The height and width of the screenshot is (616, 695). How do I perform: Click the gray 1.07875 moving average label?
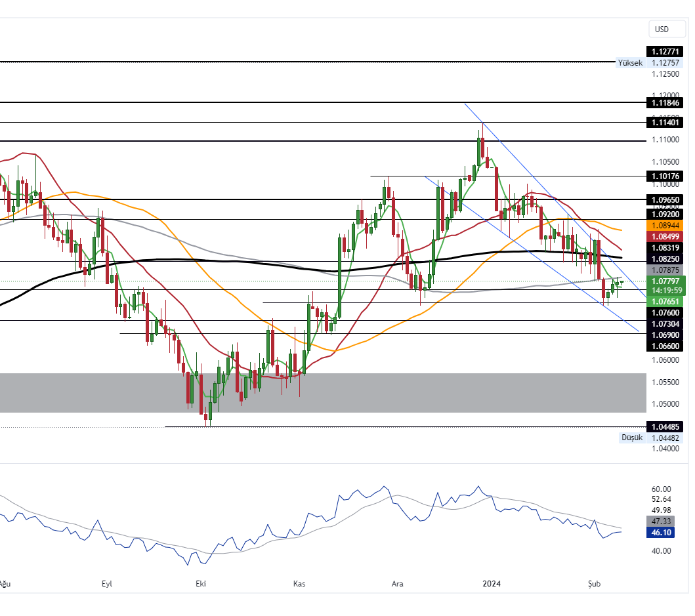coord(665,270)
